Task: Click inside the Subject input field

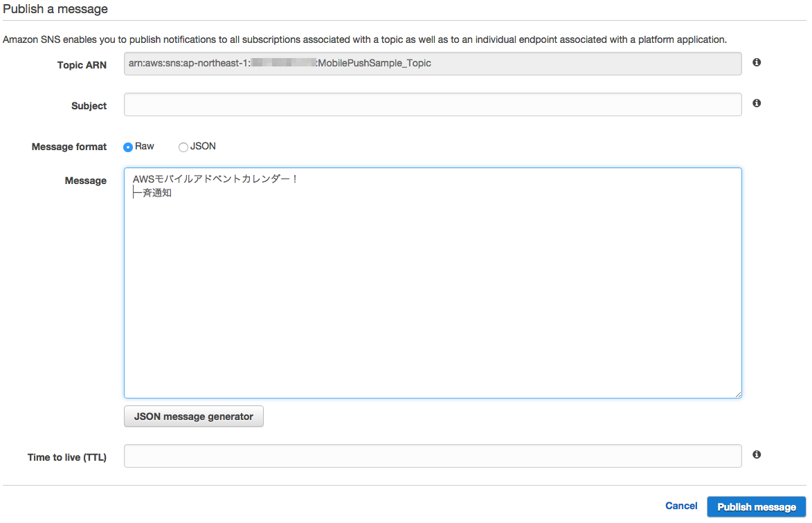Action: coord(433,104)
